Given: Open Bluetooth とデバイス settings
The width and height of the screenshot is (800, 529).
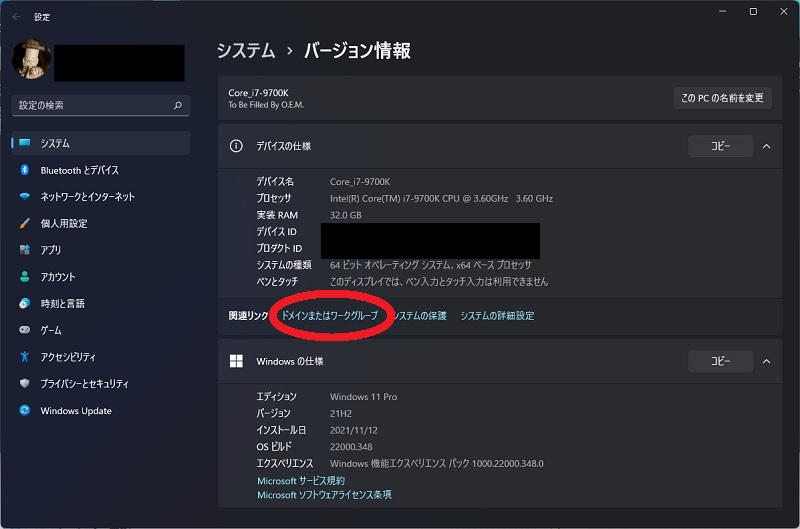Looking at the screenshot, I should pos(101,170).
